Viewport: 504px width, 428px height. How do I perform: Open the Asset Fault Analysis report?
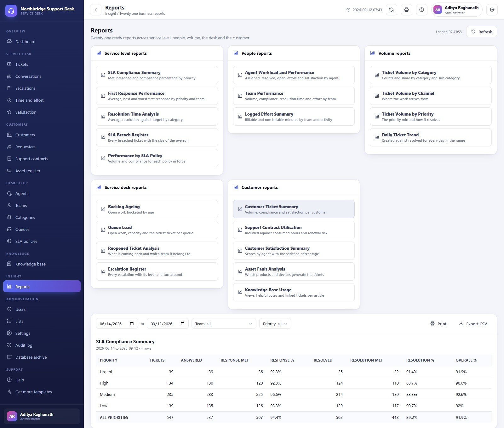click(294, 271)
